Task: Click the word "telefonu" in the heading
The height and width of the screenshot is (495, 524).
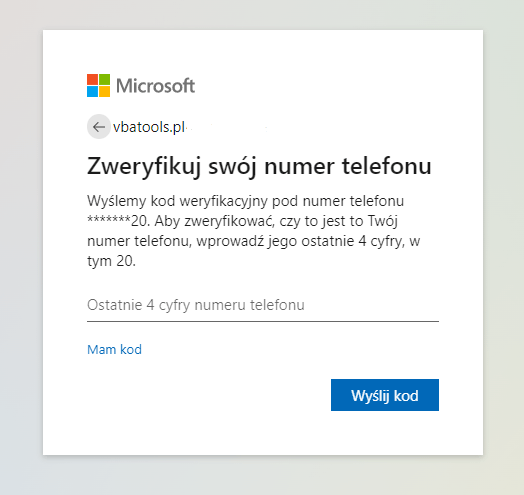Action: [387, 166]
